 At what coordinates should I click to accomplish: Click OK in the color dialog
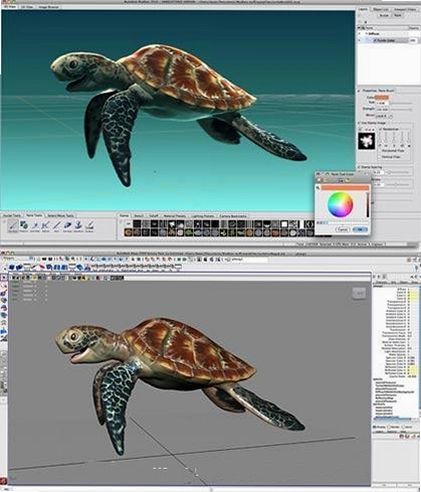360,230
